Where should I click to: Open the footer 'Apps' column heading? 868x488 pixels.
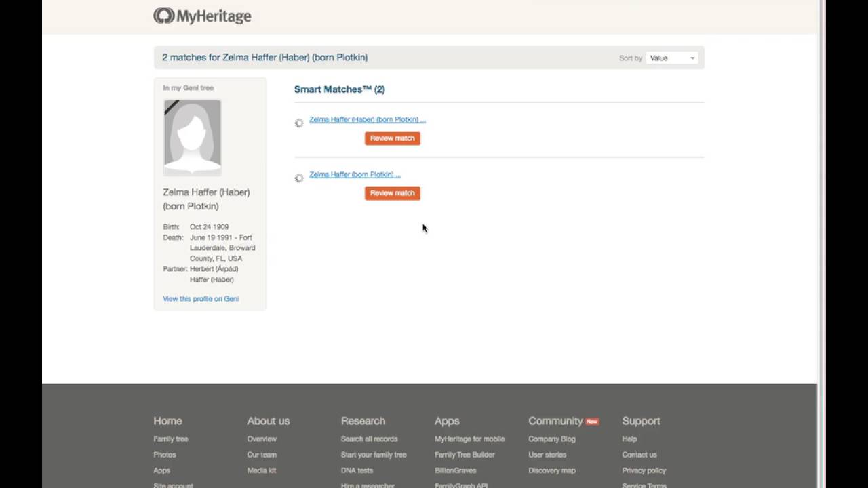[447, 421]
